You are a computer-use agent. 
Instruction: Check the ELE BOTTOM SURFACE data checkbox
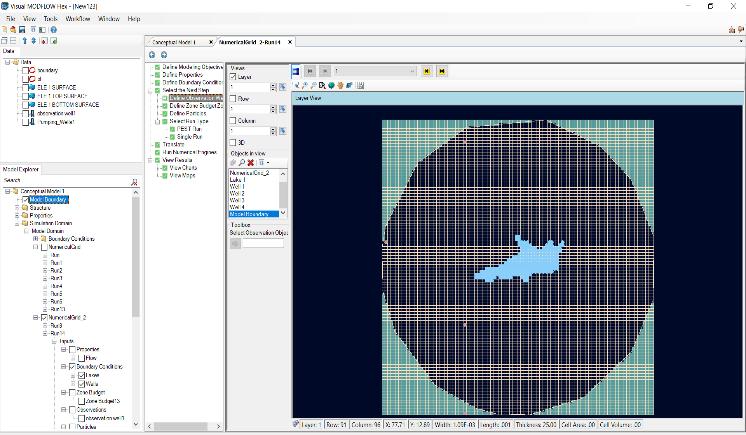26,105
